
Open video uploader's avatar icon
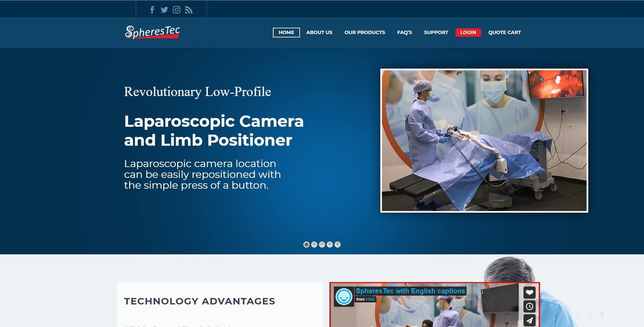(x=344, y=297)
